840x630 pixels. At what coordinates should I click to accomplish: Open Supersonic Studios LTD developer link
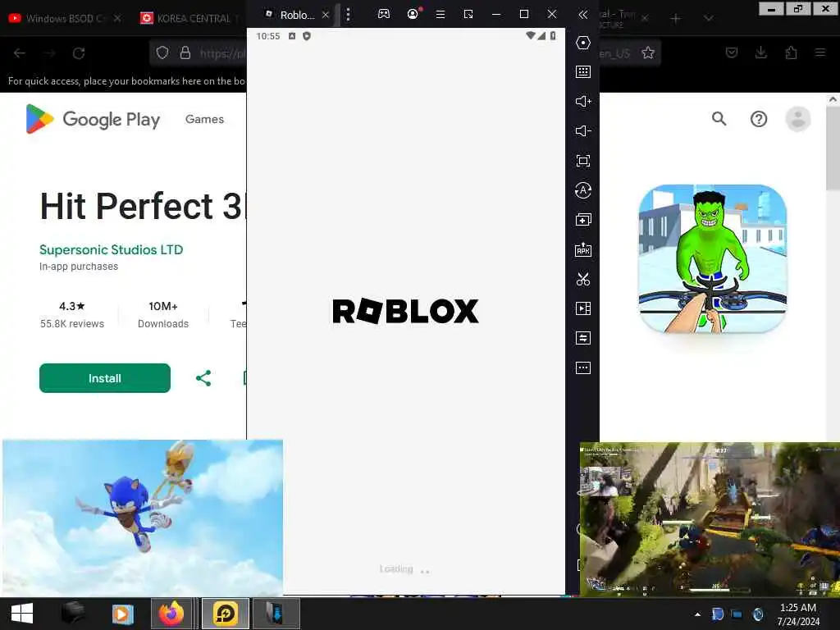(111, 249)
